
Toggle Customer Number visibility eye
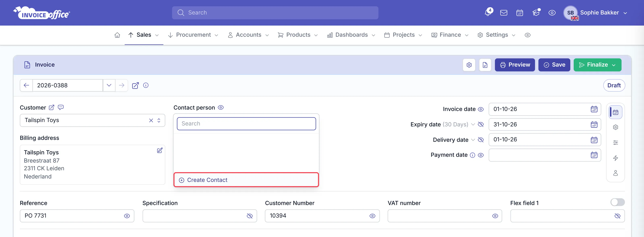[x=372, y=216]
